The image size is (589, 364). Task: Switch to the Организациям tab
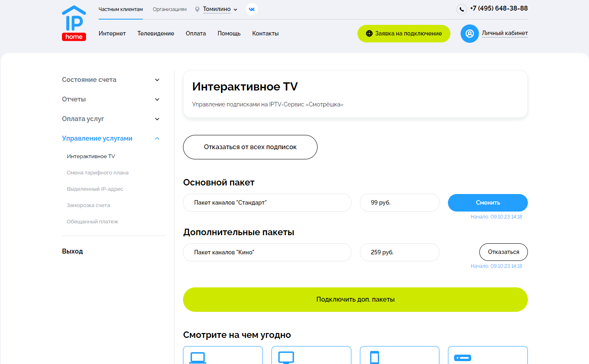pos(170,9)
